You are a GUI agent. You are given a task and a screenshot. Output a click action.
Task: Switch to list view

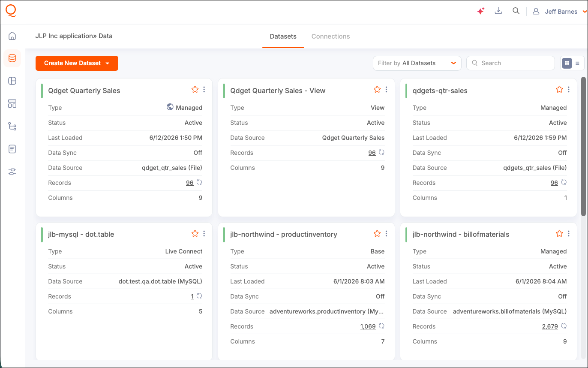coord(577,63)
